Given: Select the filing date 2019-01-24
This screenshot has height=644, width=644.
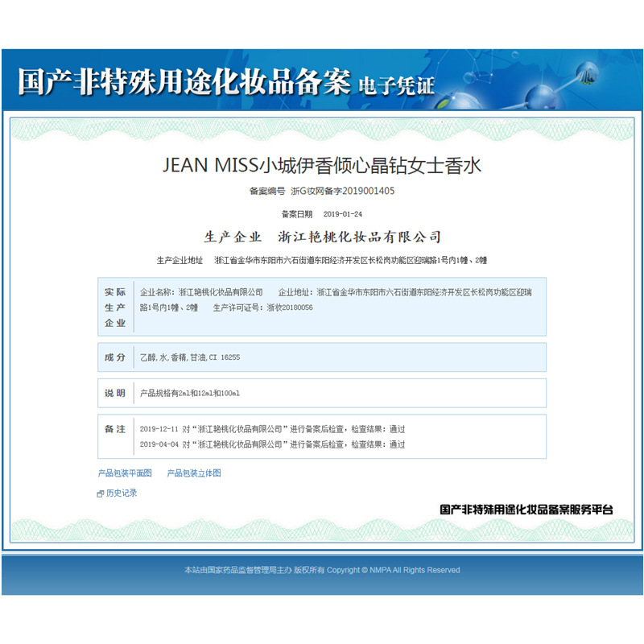Looking at the screenshot, I should point(343,214).
